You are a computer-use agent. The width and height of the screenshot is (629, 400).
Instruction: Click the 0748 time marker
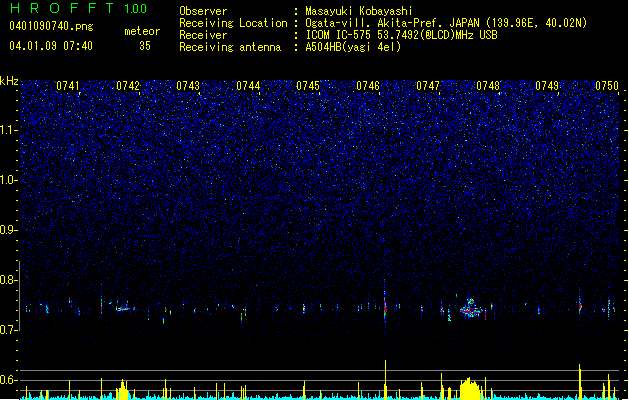pyautogui.click(x=488, y=86)
